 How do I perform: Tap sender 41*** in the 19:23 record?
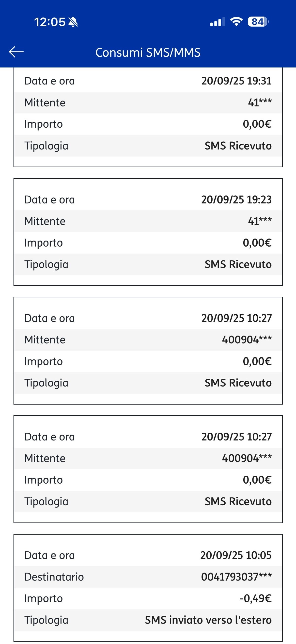point(260,221)
